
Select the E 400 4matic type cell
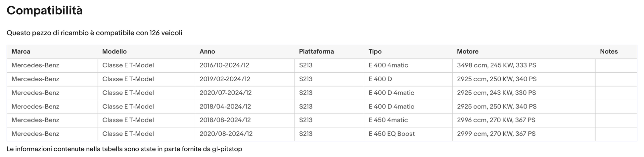pos(408,65)
